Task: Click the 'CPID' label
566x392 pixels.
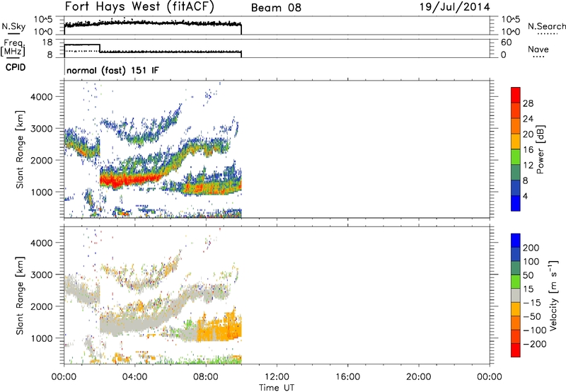Action: click(x=16, y=67)
